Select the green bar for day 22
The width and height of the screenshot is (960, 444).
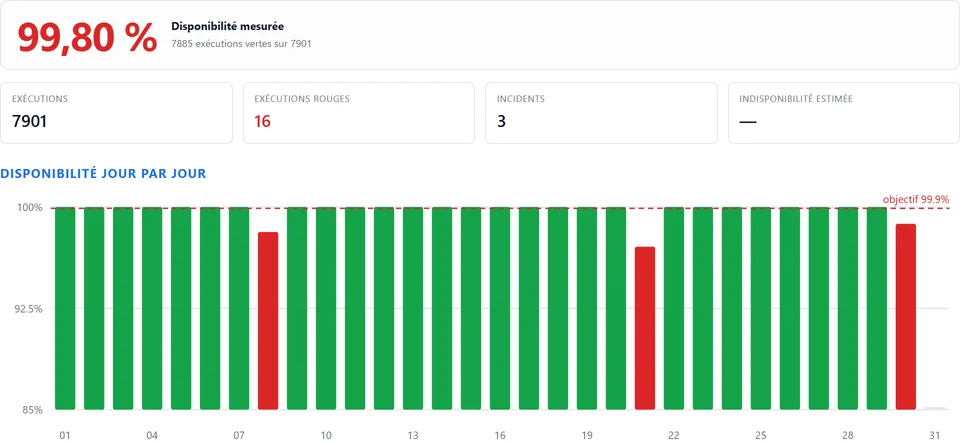[x=673, y=308]
